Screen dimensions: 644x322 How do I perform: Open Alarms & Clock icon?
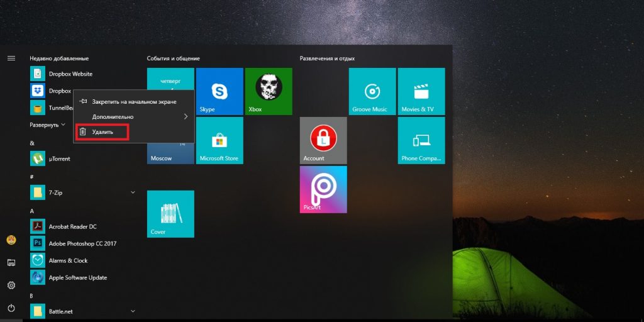click(x=38, y=260)
